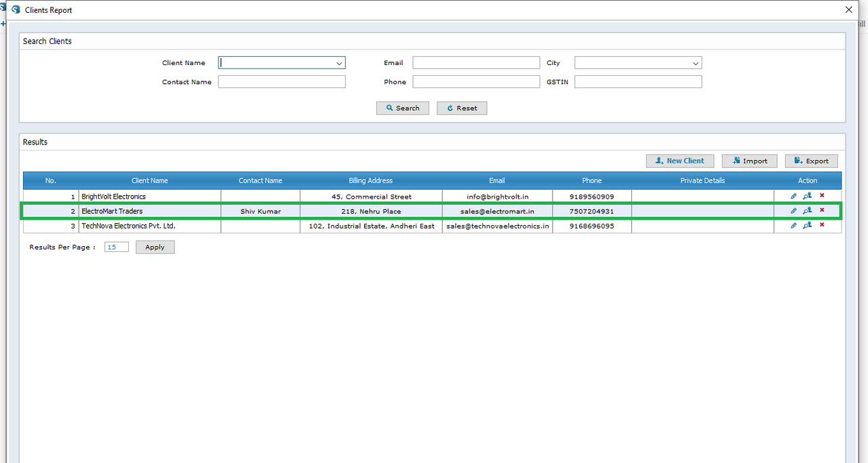Edit the ElectroMart Traders client (pencil icon)
The image size is (868, 463).
793,211
